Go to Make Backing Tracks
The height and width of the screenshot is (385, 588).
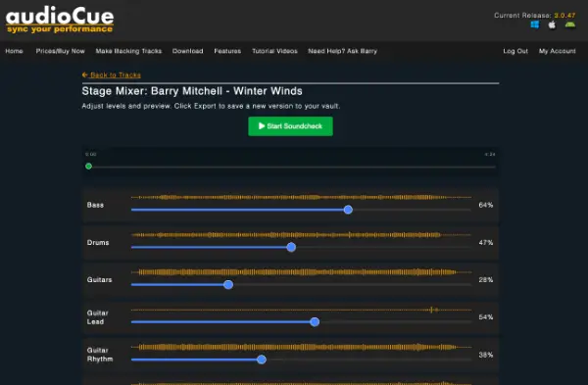pyautogui.click(x=128, y=51)
